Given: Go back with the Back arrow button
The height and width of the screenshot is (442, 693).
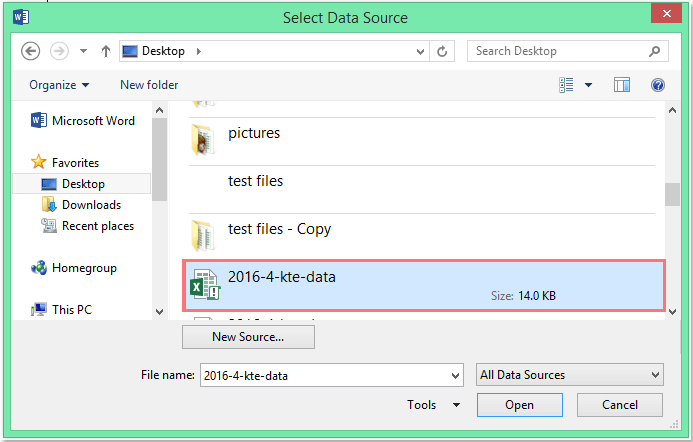Looking at the screenshot, I should click(30, 51).
